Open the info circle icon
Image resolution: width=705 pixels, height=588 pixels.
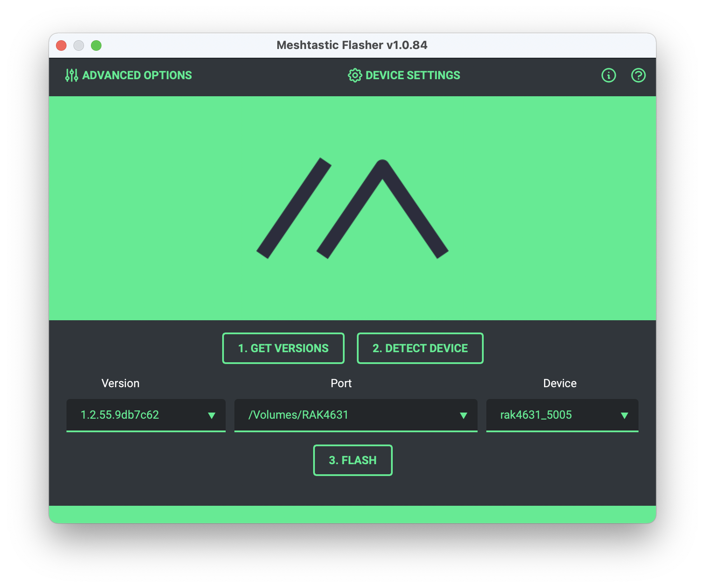point(608,75)
